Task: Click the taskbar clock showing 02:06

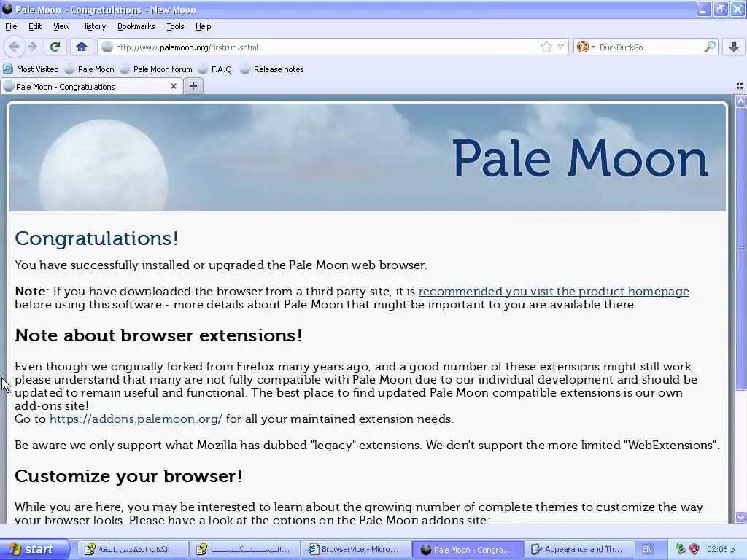Action: 721,549
